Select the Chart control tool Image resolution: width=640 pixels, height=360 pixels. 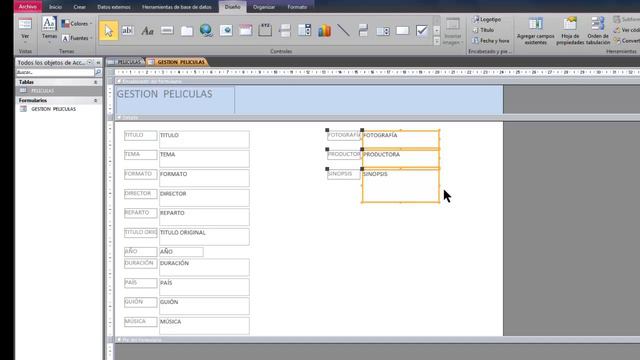[x=324, y=31]
